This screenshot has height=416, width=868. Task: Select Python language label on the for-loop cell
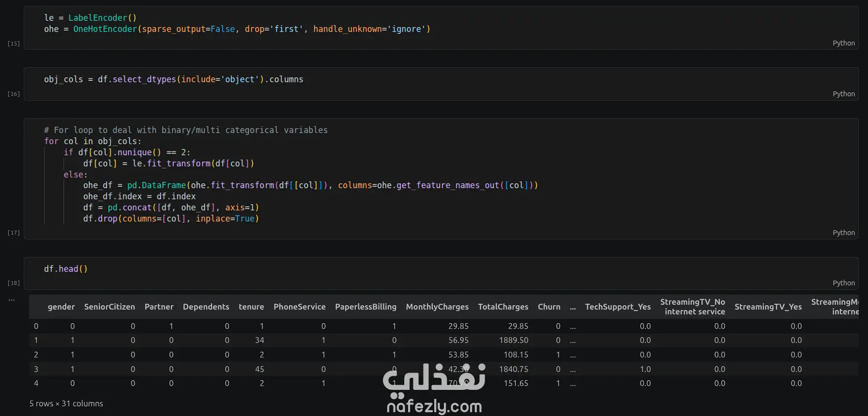tap(843, 233)
